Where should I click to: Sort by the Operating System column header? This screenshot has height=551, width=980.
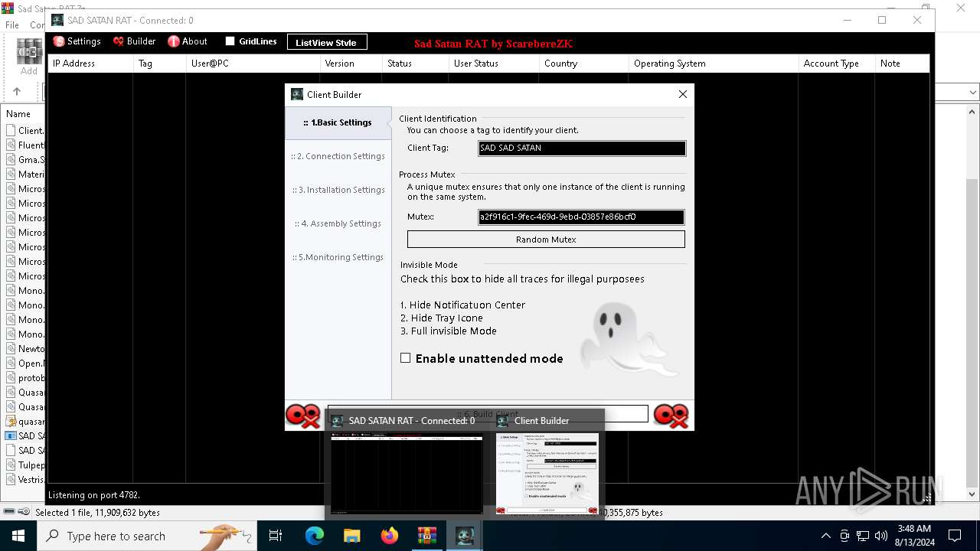714,64
